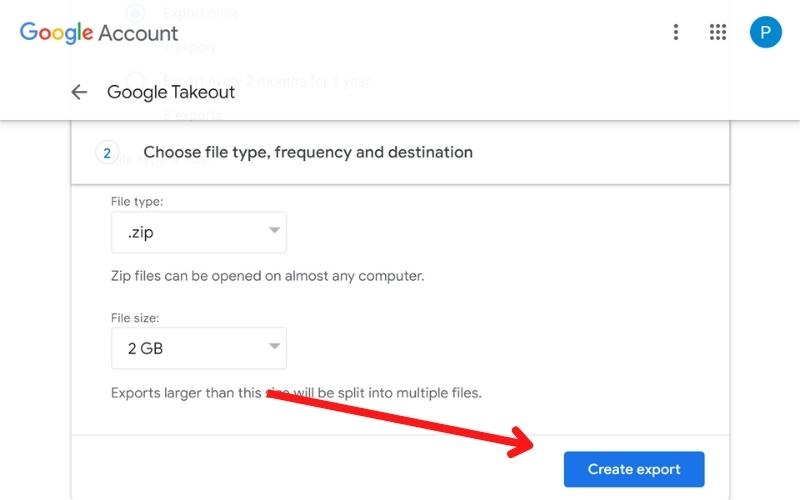Select Export every 2 months radio option
The height and width of the screenshot is (500, 800).
[135, 80]
